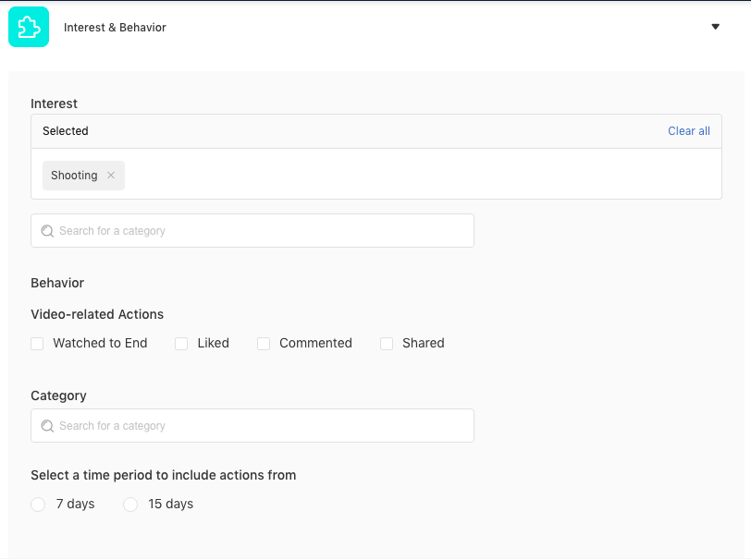Click the Commented label text

(315, 343)
